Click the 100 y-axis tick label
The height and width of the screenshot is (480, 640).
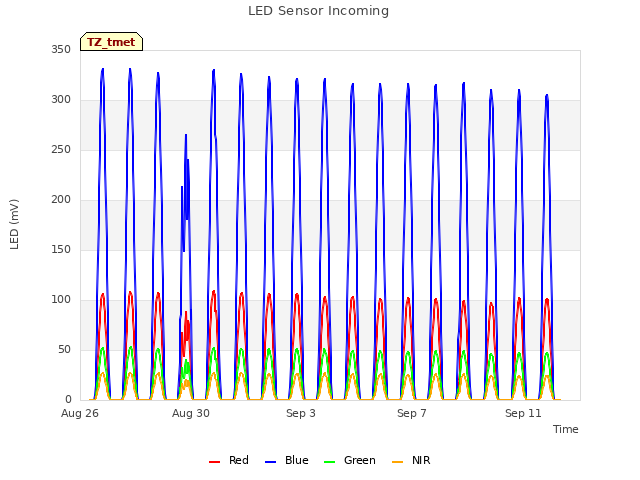[x=61, y=300]
